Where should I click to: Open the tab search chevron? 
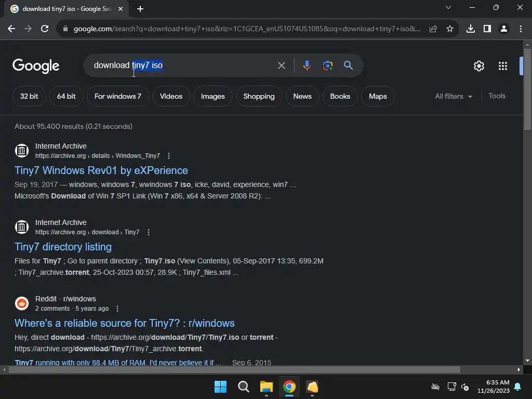448,7
